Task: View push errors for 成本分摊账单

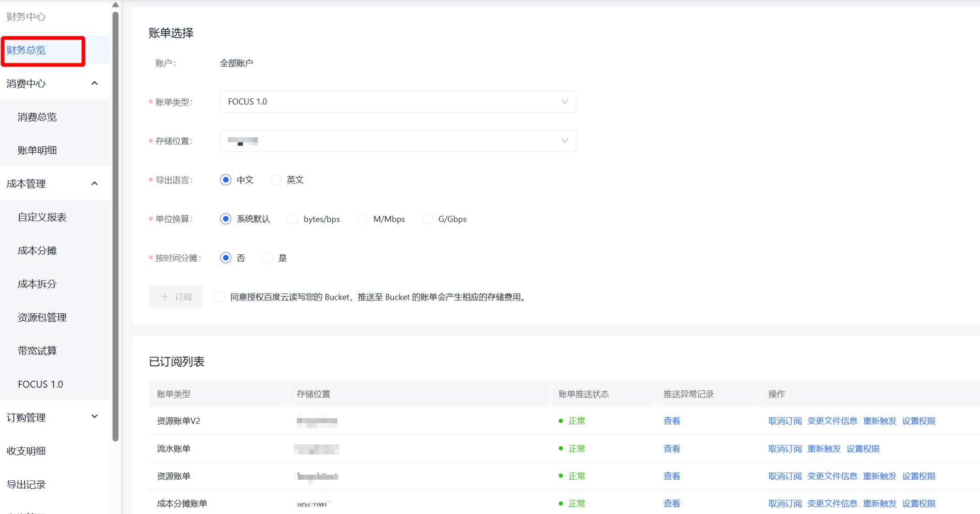Action: (x=672, y=503)
